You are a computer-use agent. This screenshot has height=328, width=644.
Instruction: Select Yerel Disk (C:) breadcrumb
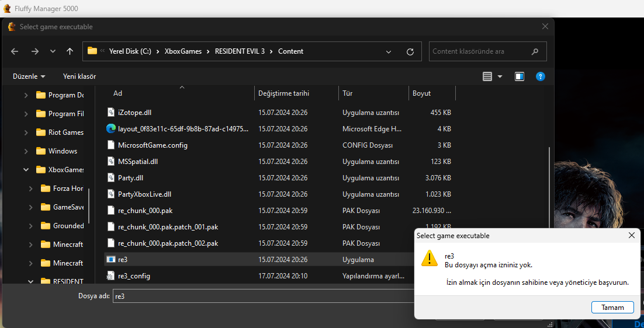[130, 51]
